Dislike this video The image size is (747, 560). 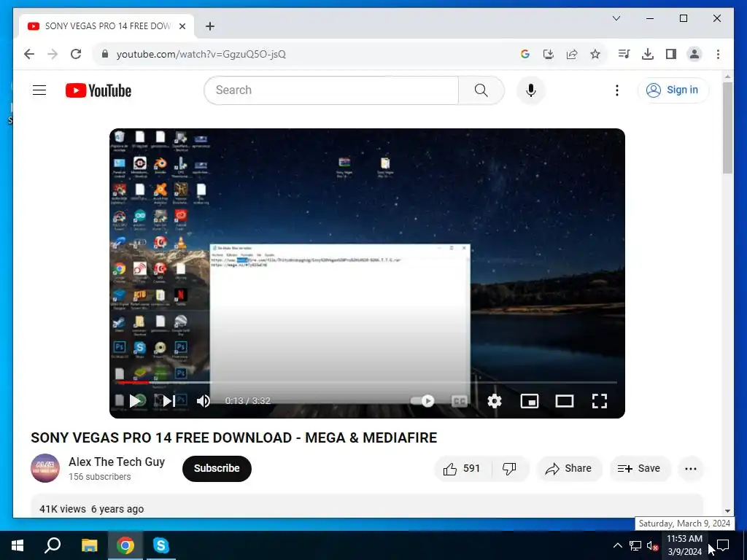510,469
